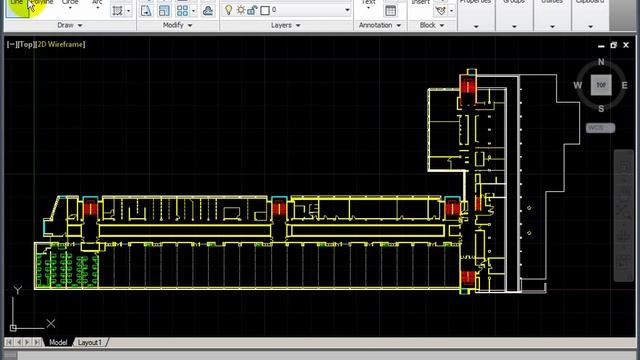Select the Text annotation tool
The height and width of the screenshot is (360, 640).
click(368, 5)
